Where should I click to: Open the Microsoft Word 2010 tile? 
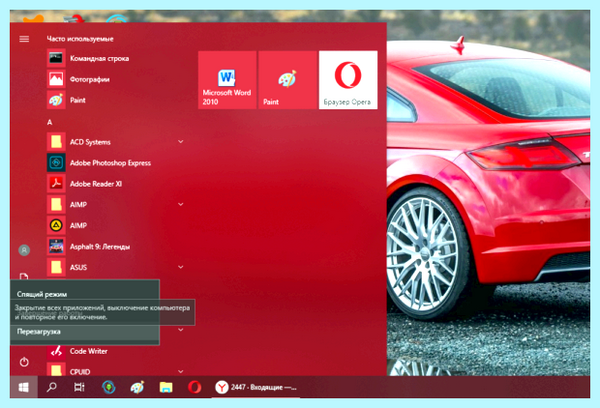pyautogui.click(x=227, y=80)
